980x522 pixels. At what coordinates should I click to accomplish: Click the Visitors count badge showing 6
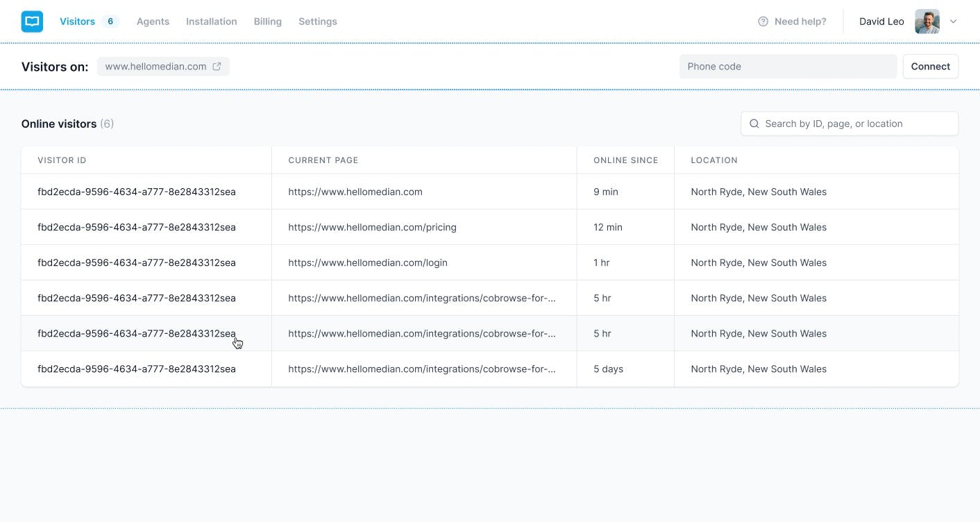tap(110, 21)
